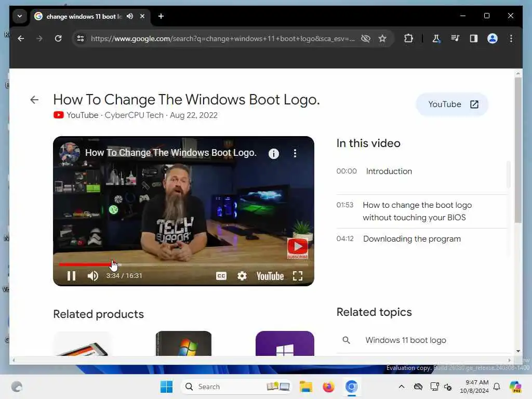
Task: Open the video's three-dot more menu
Action: (295, 153)
